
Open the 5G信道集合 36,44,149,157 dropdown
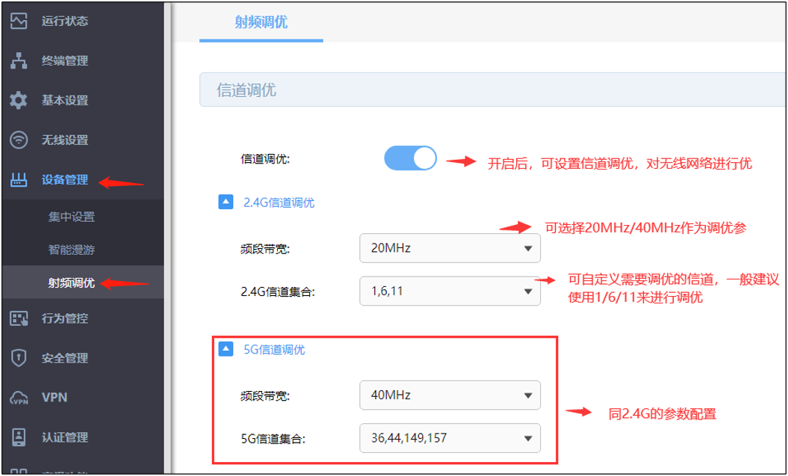(450, 438)
